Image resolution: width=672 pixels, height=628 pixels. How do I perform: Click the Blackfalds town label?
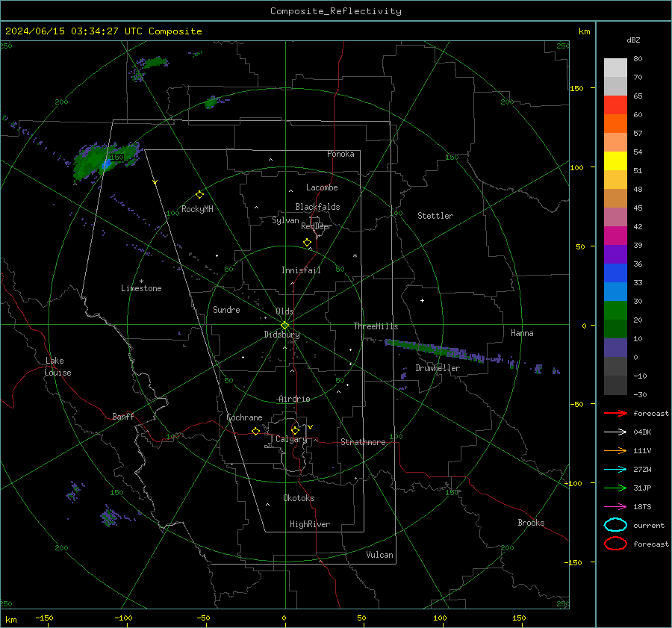[x=317, y=207]
